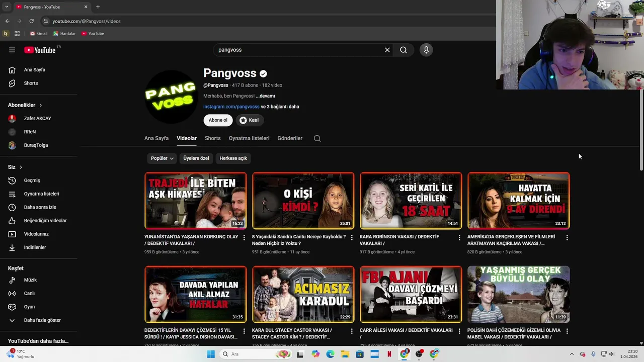This screenshot has width=644, height=362.
Task: Open options for YUNANİSTAN'DA YAŞANAN video
Action: click(x=244, y=237)
